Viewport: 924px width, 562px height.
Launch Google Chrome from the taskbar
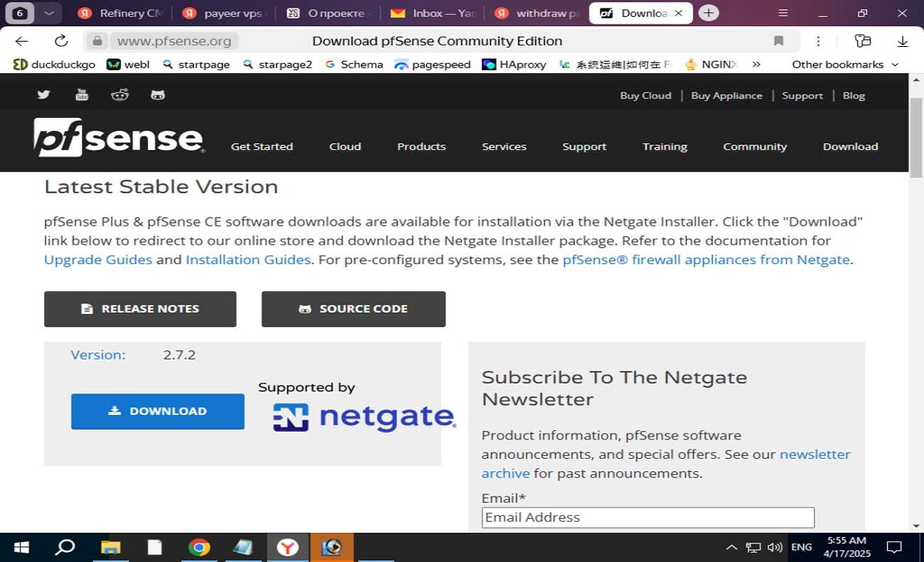(x=199, y=547)
